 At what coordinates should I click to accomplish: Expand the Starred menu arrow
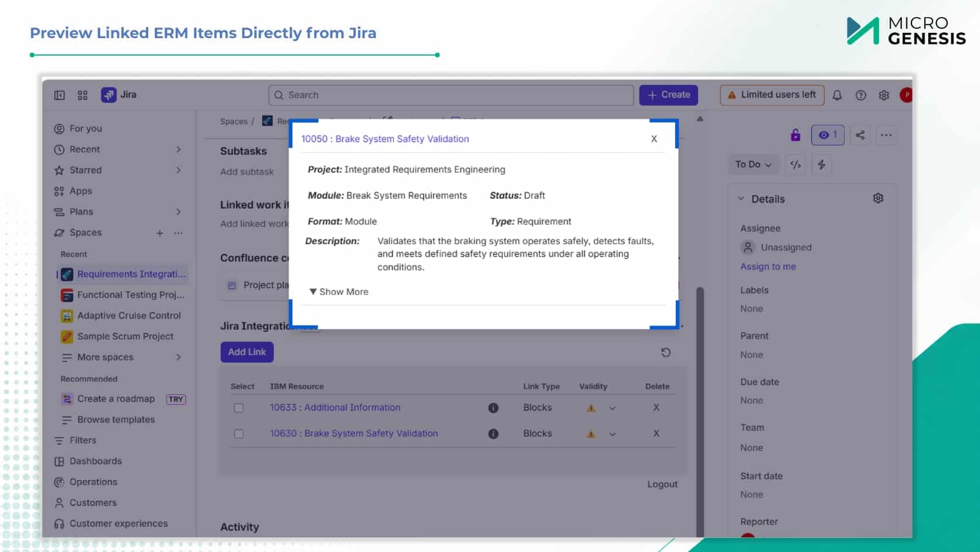tap(178, 170)
